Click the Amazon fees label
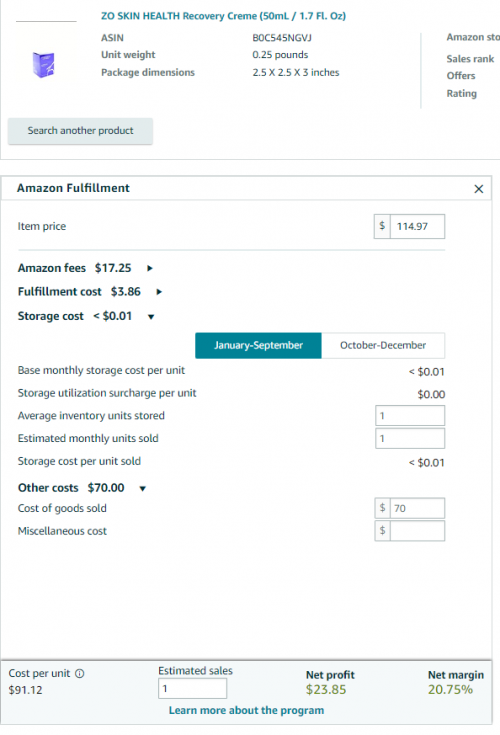Screen dimensions: 500x735 [52, 268]
